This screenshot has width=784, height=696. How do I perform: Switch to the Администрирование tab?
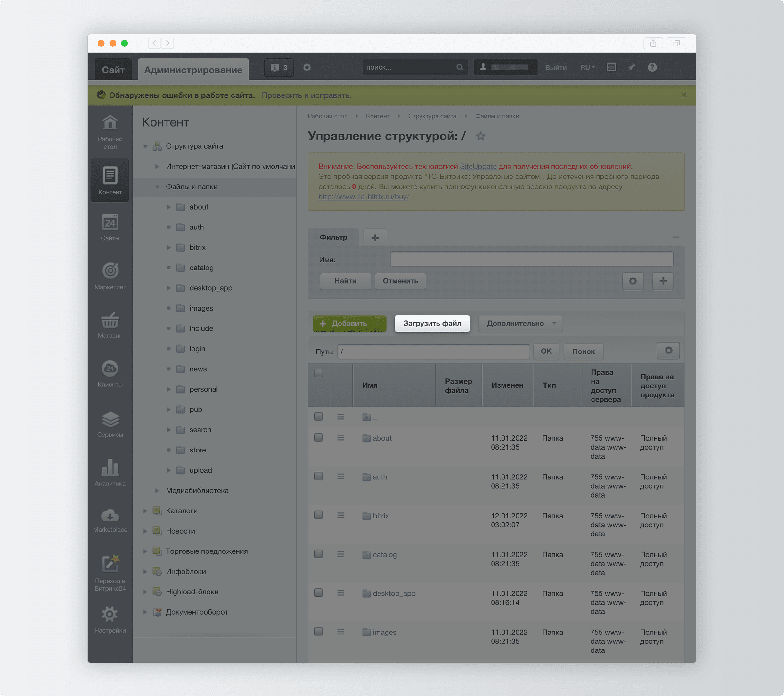click(x=193, y=70)
